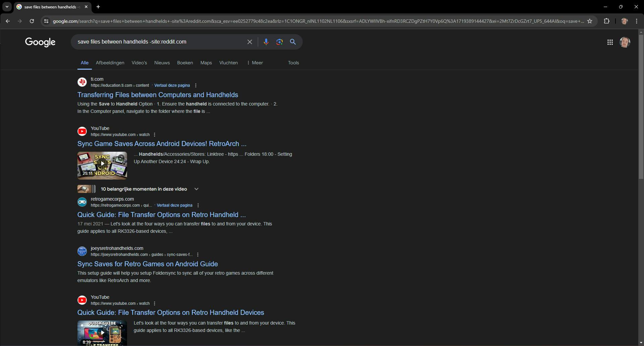Image resolution: width=644 pixels, height=346 pixels.
Task: Open the Chrome profile avatar in toolbar
Action: click(624, 21)
